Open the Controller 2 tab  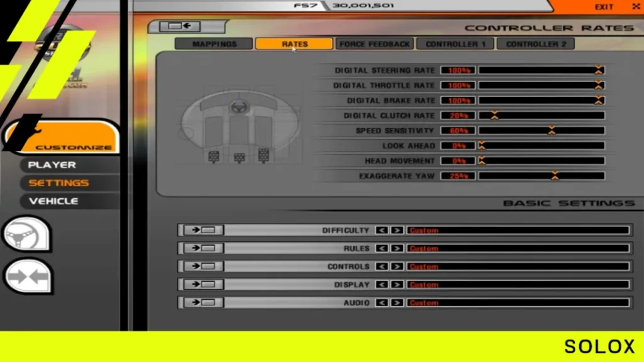tap(536, 44)
